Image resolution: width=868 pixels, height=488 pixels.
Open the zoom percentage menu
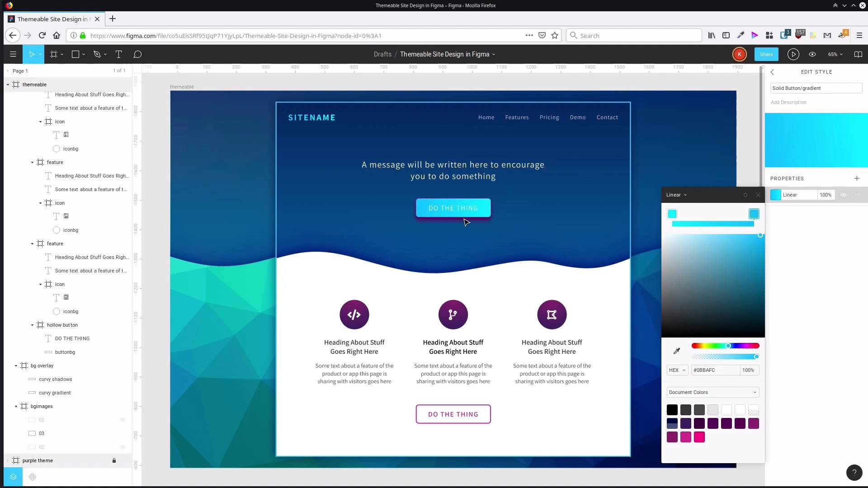835,54
